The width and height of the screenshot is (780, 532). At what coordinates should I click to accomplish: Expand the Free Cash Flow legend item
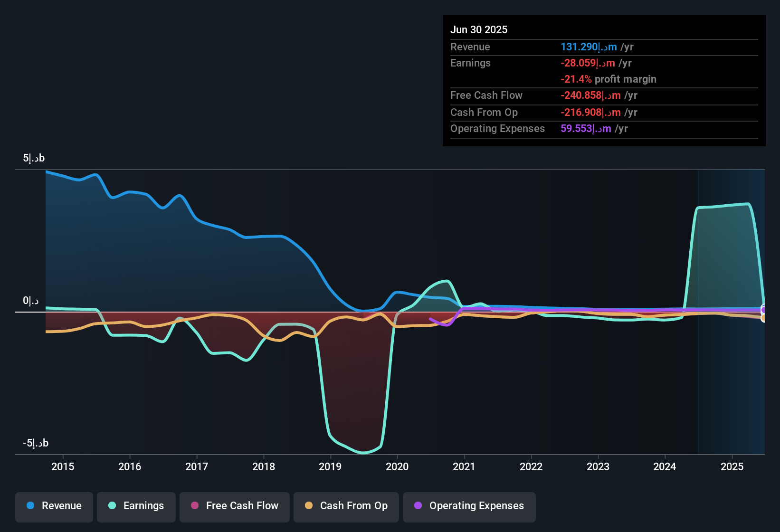234,506
